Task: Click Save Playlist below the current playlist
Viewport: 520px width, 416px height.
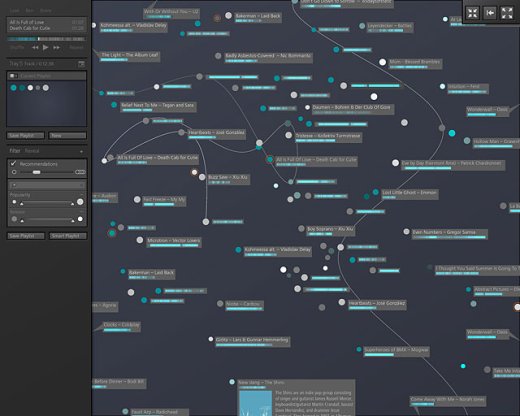Action: click(x=25, y=135)
